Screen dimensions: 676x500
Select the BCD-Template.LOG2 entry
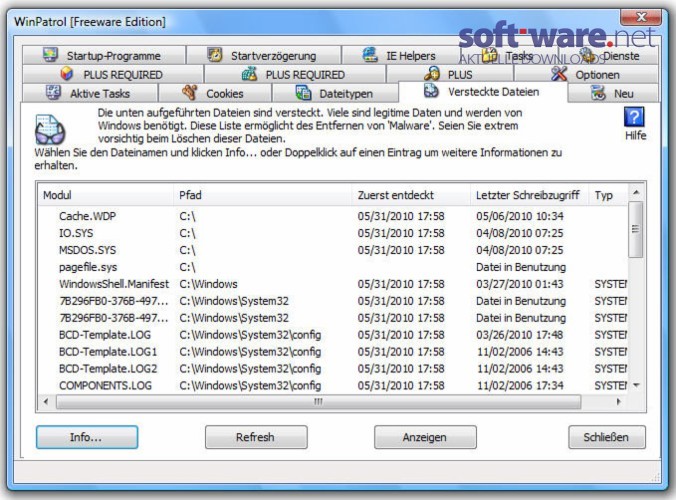(333, 369)
